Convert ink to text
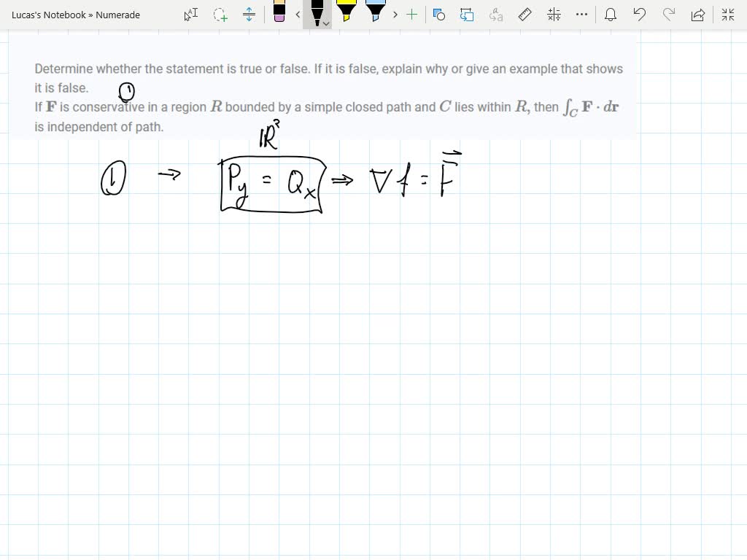Screen dimensions: 747x560 click(x=496, y=15)
